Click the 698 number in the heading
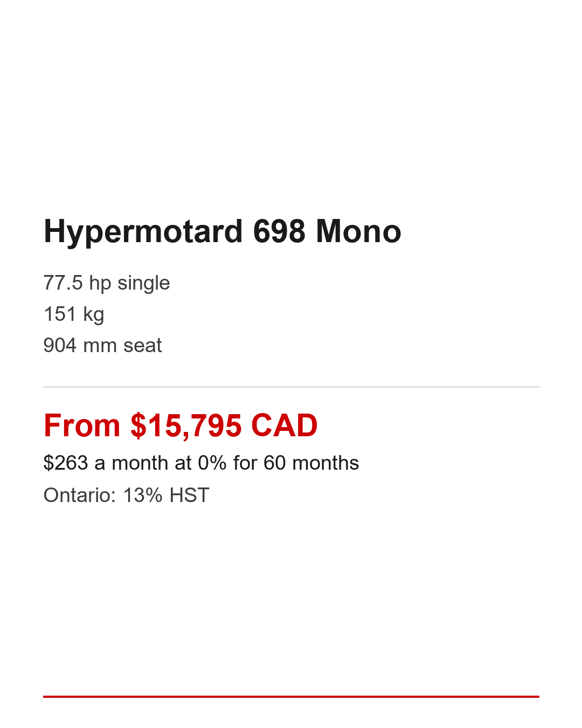582x728 pixels. [x=279, y=232]
